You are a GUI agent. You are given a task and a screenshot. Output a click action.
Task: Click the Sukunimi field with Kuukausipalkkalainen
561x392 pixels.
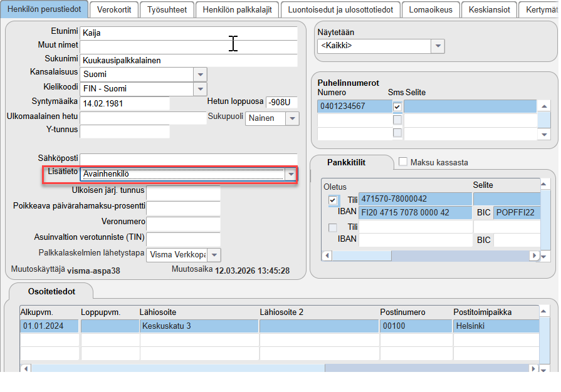[x=189, y=60]
